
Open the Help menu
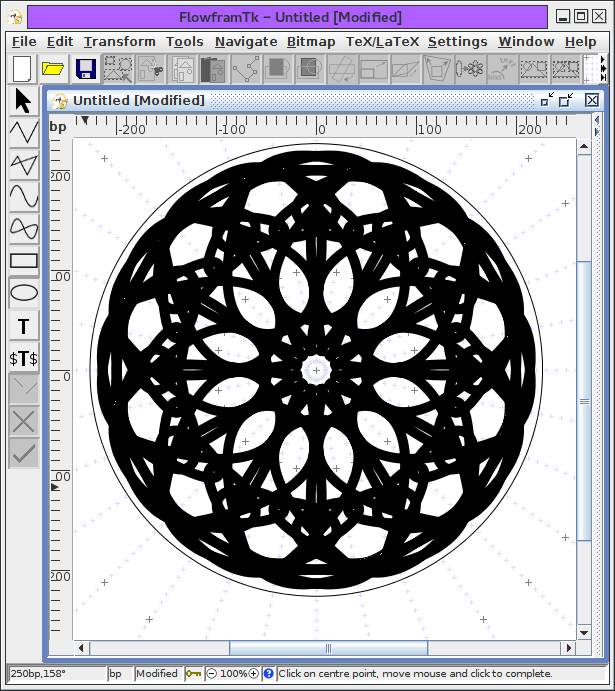pos(581,41)
